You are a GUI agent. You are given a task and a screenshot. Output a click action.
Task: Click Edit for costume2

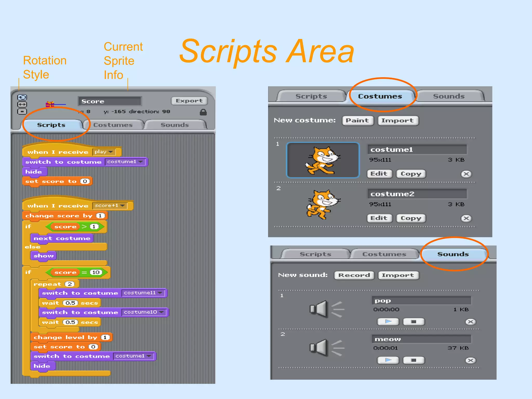[x=379, y=218]
